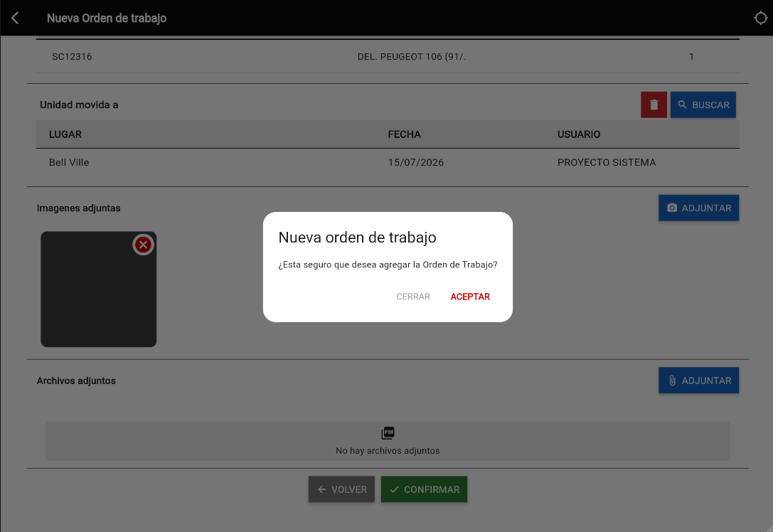Image resolution: width=773 pixels, height=532 pixels.
Task: Remove the attached image via red X
Action: [144, 245]
